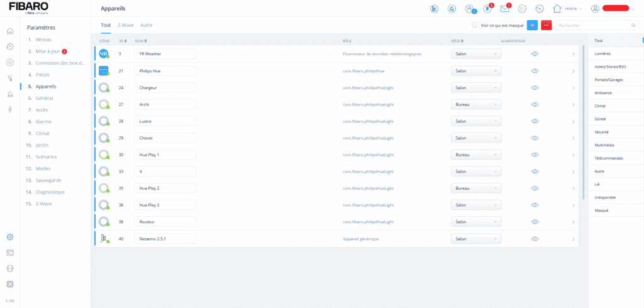
Task: Open the users icon in top header
Action: 469,9
